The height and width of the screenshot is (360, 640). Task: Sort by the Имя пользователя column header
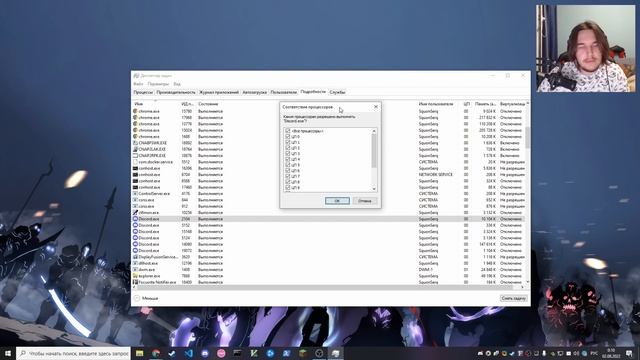coord(436,104)
